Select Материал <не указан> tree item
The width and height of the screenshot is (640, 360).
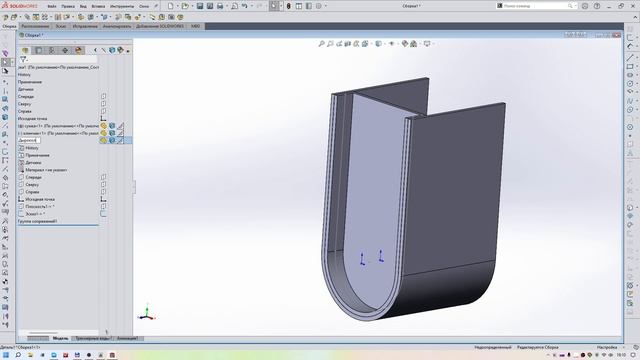click(46, 170)
